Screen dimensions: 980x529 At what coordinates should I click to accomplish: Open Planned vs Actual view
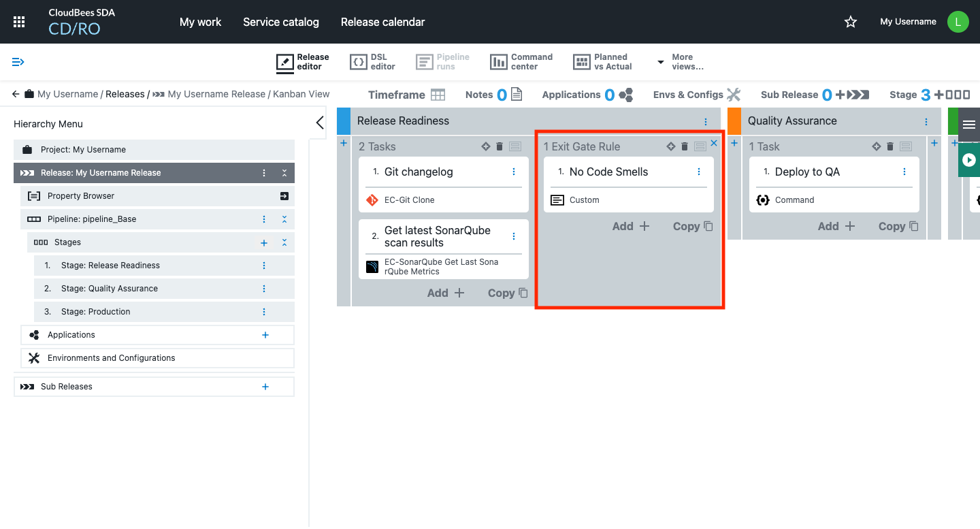click(x=602, y=62)
